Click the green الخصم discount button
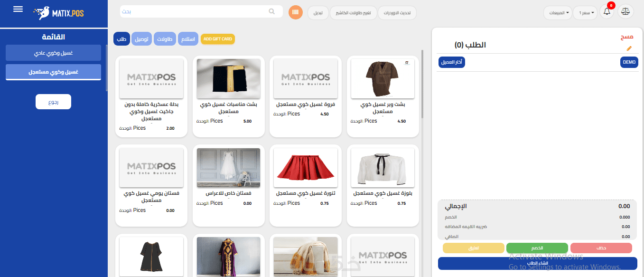 pos(537,248)
